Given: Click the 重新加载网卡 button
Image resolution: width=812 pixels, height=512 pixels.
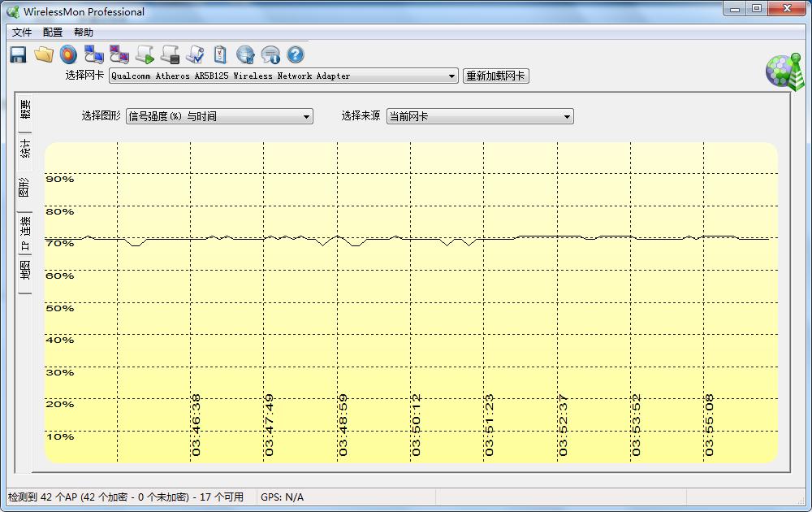Looking at the screenshot, I should tap(495, 76).
